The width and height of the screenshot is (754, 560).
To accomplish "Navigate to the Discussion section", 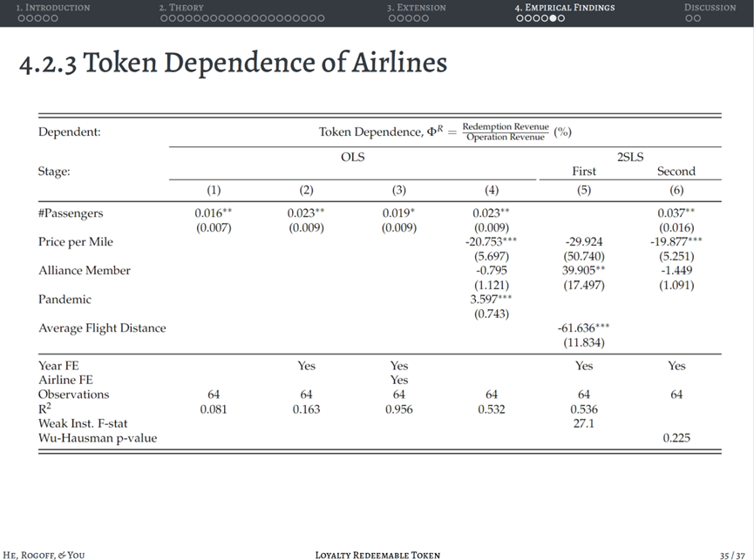I will tap(710, 7).
